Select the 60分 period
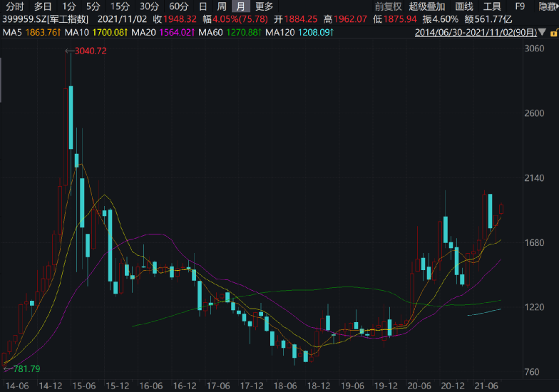The width and height of the screenshot is (559, 392). [x=179, y=6]
